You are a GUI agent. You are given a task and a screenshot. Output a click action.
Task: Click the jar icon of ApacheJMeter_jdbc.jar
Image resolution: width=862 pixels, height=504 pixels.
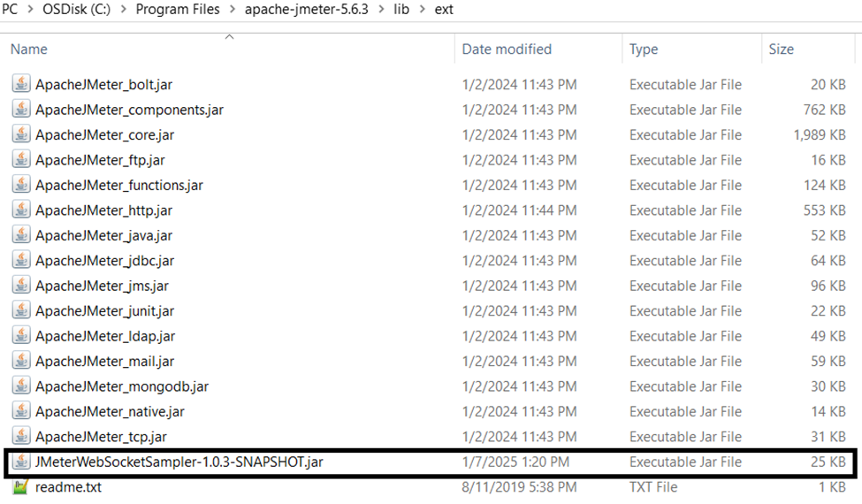pos(21,261)
